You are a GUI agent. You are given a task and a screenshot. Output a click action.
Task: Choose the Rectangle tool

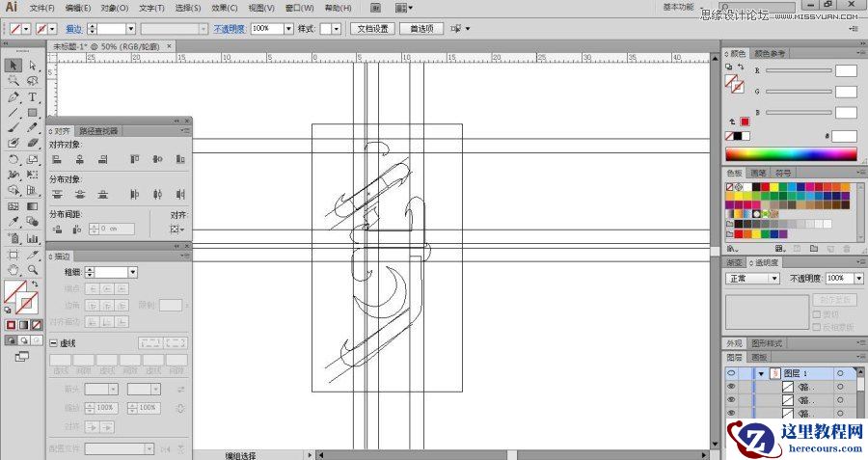coord(33,113)
